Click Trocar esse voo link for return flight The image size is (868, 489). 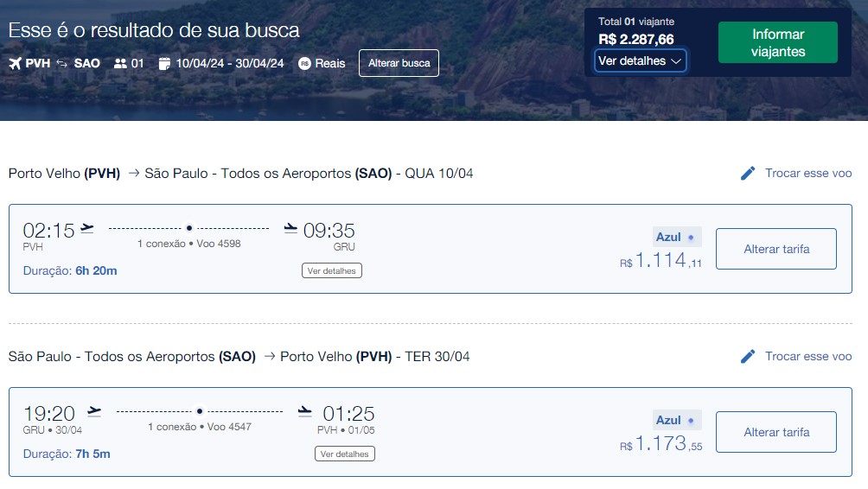pyautogui.click(x=808, y=356)
